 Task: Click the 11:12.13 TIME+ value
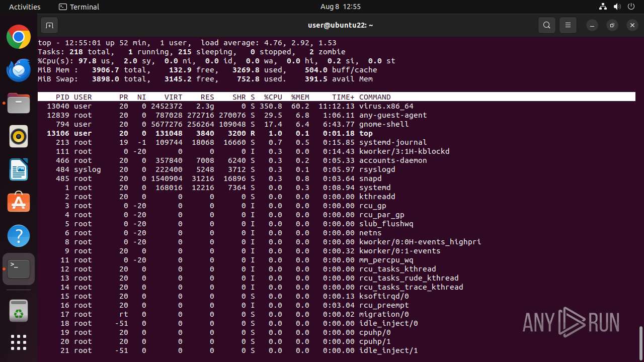(337, 106)
